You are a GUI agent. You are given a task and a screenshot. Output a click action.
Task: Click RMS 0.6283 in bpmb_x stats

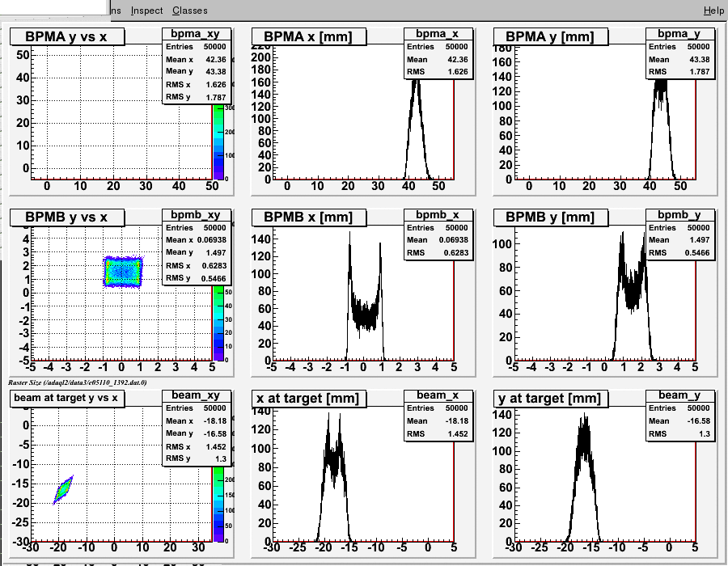tap(438, 253)
